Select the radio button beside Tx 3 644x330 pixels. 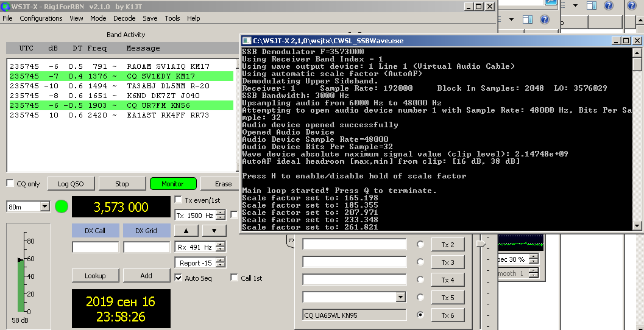420,262
